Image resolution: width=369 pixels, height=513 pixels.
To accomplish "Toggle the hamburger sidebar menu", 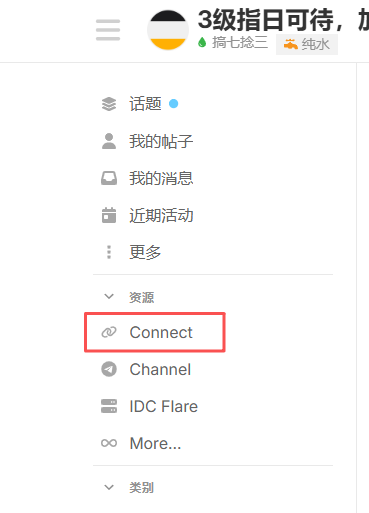I will pos(108,30).
